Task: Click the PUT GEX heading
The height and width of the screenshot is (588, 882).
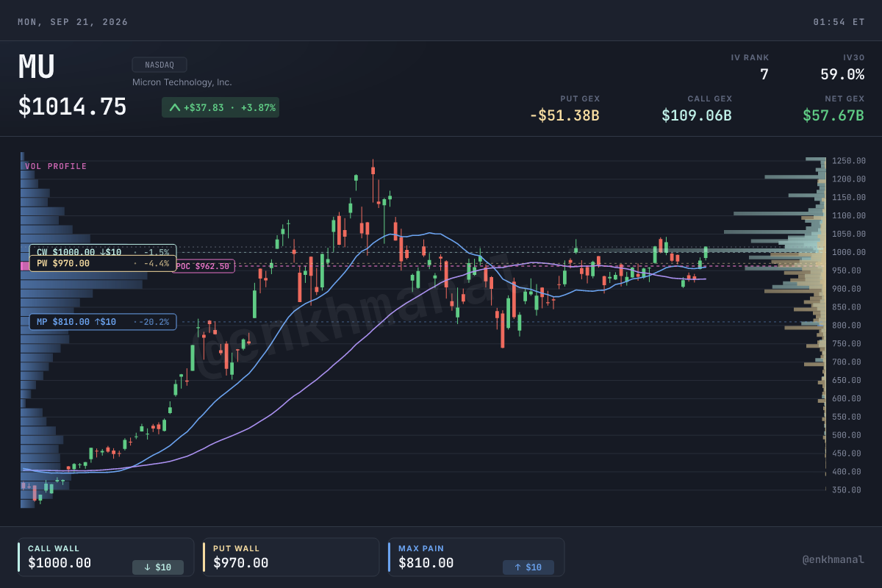Action: pyautogui.click(x=580, y=98)
